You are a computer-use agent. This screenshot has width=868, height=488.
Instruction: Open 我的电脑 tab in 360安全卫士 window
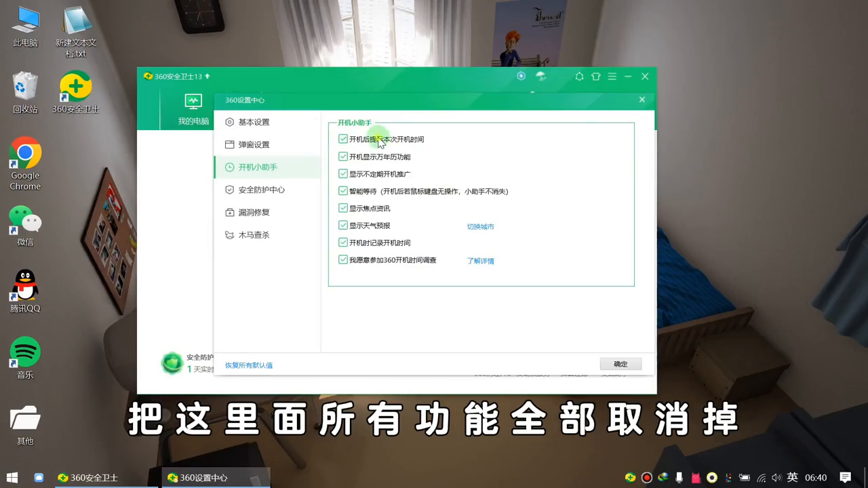(x=193, y=110)
